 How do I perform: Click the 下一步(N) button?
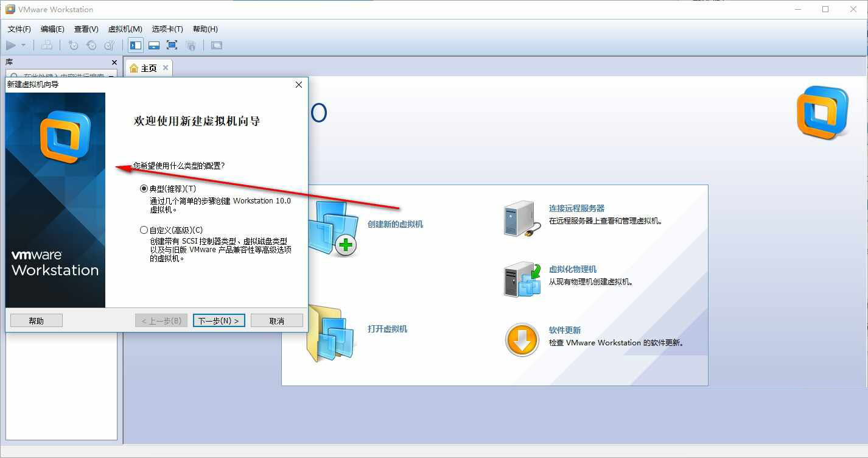click(x=219, y=320)
